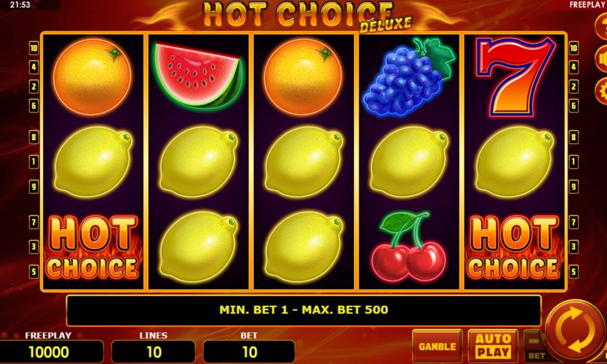Screen dimensions: 607x364
Task: Mute sound using the speaker icon
Action: (602, 59)
